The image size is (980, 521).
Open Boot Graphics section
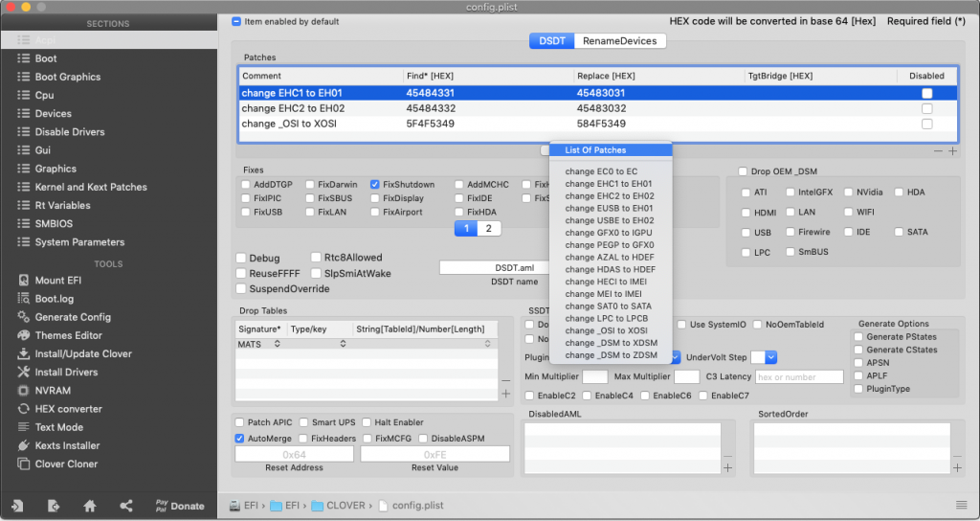tap(68, 77)
